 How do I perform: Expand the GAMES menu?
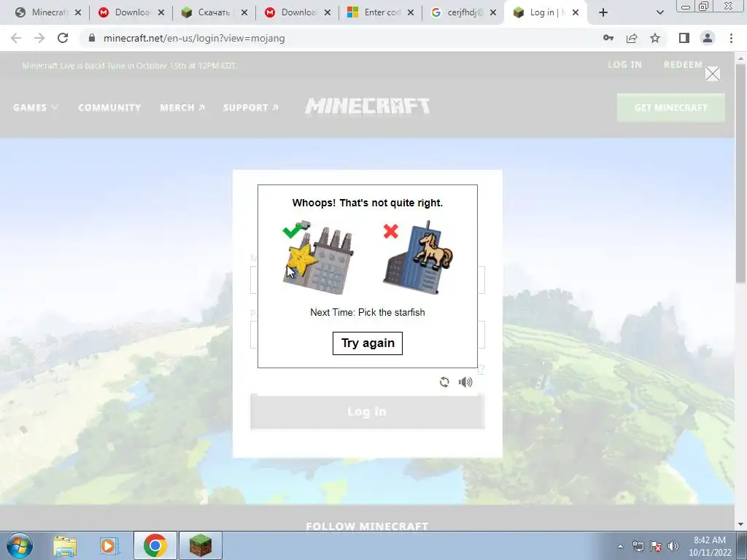coord(35,108)
